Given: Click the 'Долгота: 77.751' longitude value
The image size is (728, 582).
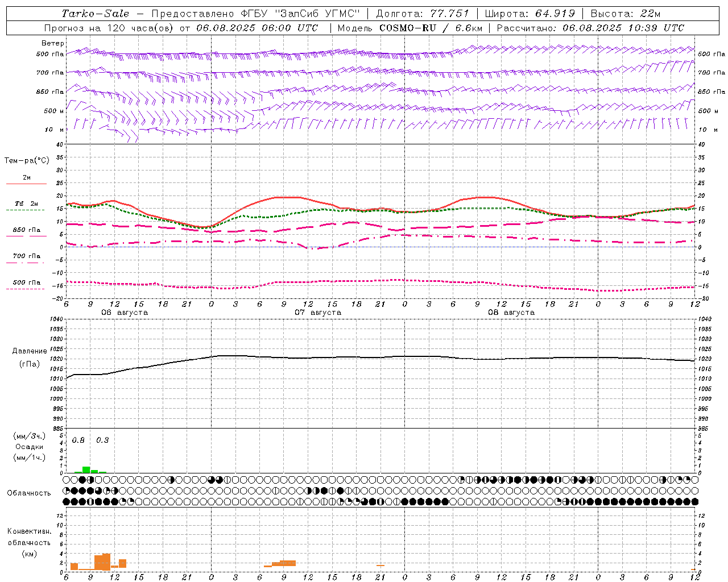Looking at the screenshot, I should (x=423, y=14).
